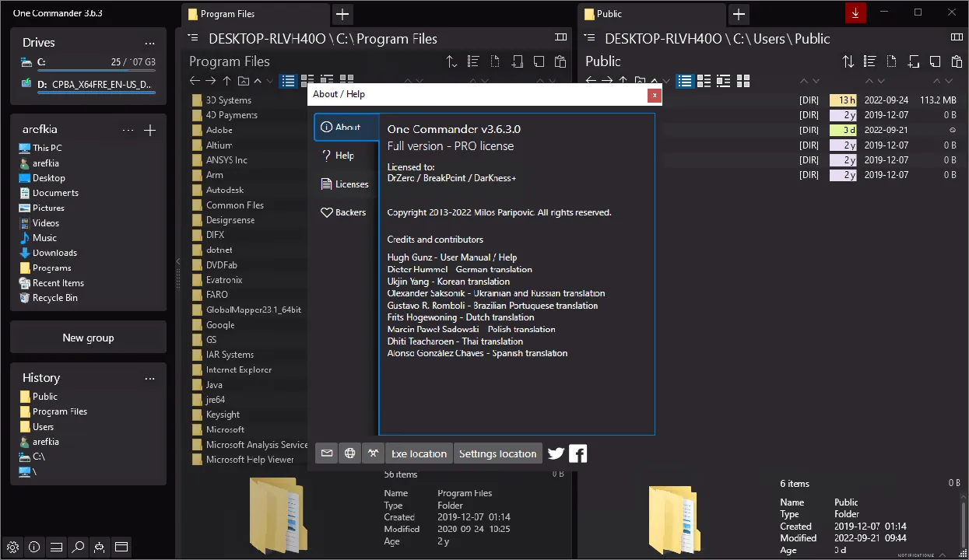Screen dimensions: 969x560
Task: Click the robot automation icon
Action: [x=100, y=547]
